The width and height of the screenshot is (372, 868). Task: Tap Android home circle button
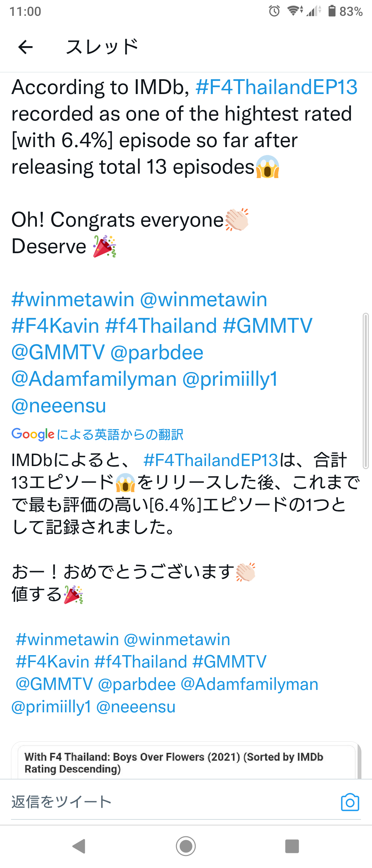pos(186,846)
